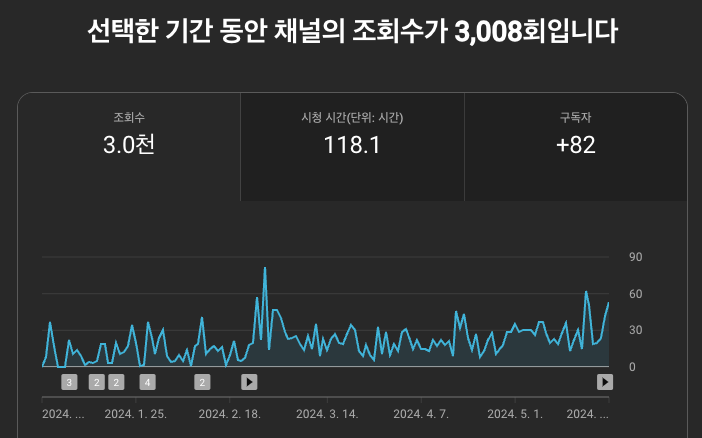
Task: Click the 2024. 4. 7. date axis label
Action: 421,414
